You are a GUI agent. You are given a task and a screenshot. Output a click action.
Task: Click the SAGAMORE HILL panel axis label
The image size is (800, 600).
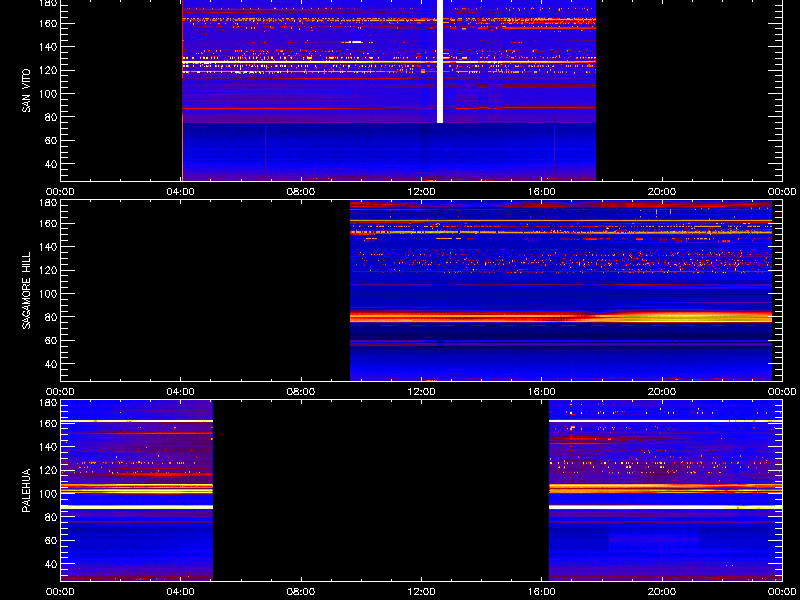pyautogui.click(x=27, y=290)
